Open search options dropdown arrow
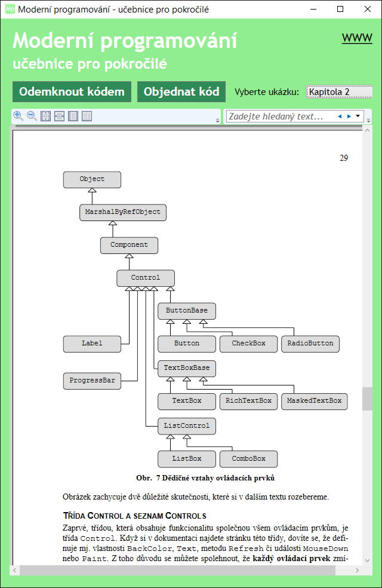 tap(358, 117)
